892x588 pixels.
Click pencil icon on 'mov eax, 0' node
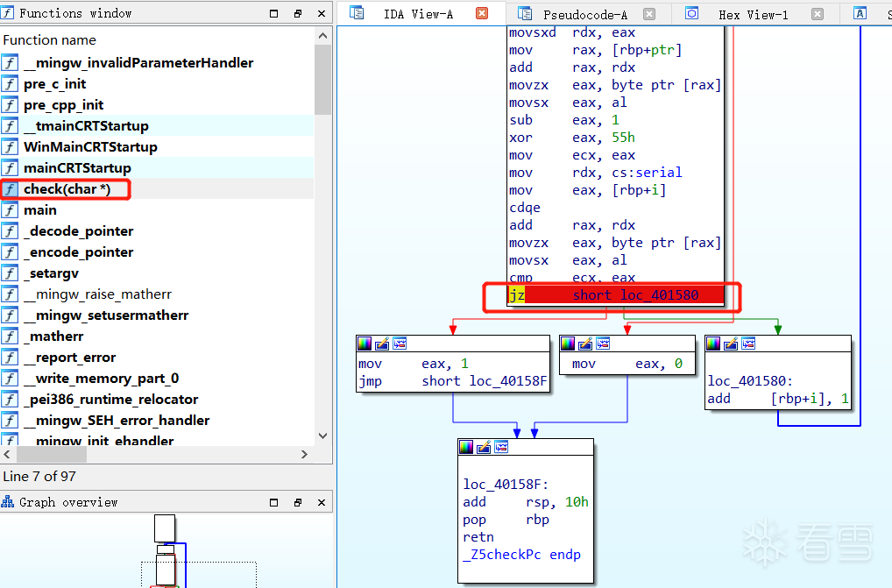click(585, 344)
